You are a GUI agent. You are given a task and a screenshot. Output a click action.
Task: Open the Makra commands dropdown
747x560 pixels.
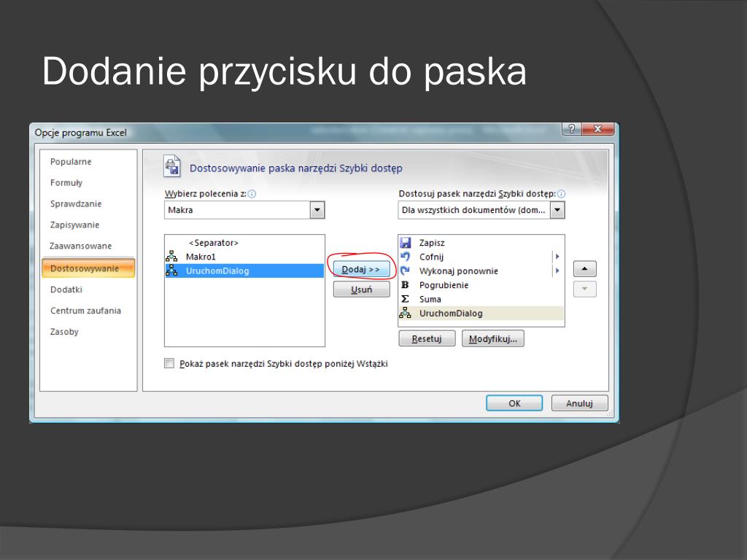pos(317,210)
